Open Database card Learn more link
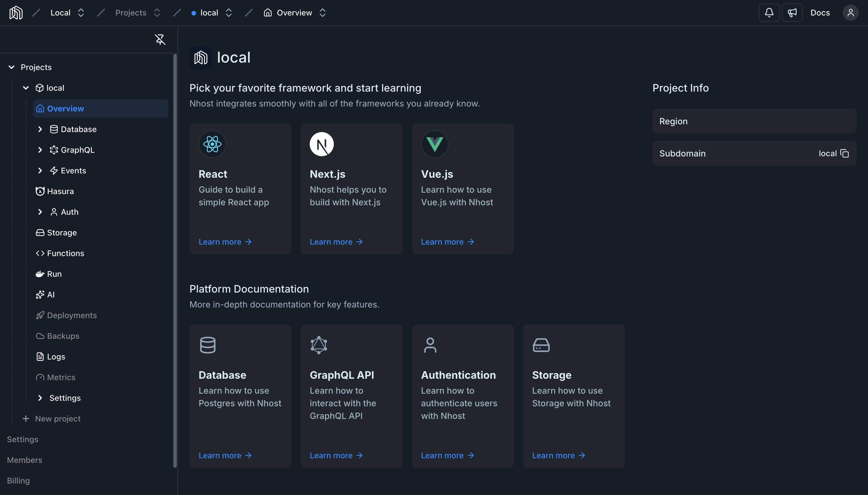868x495 pixels. click(x=225, y=456)
